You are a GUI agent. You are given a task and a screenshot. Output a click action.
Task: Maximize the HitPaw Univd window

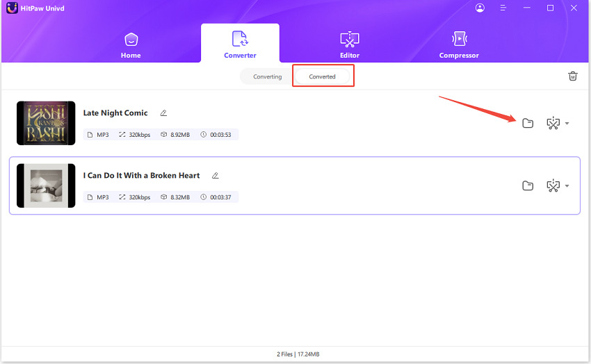[x=550, y=8]
